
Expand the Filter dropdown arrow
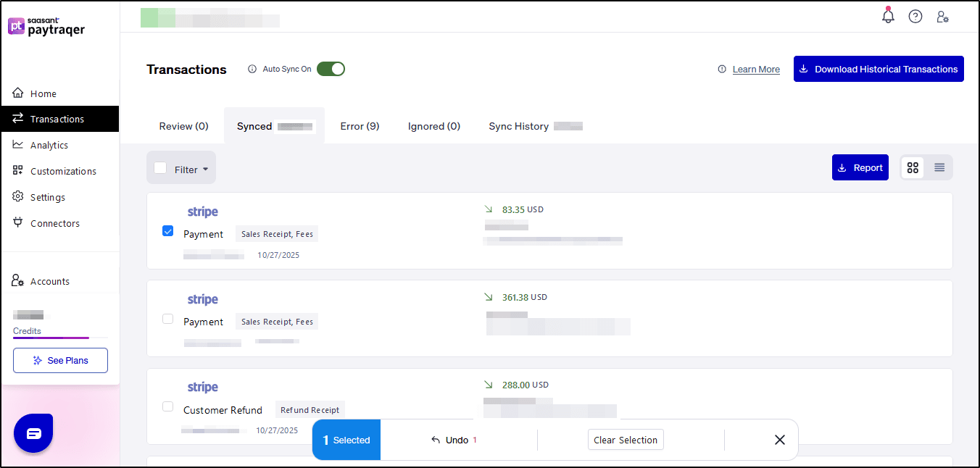click(x=205, y=170)
